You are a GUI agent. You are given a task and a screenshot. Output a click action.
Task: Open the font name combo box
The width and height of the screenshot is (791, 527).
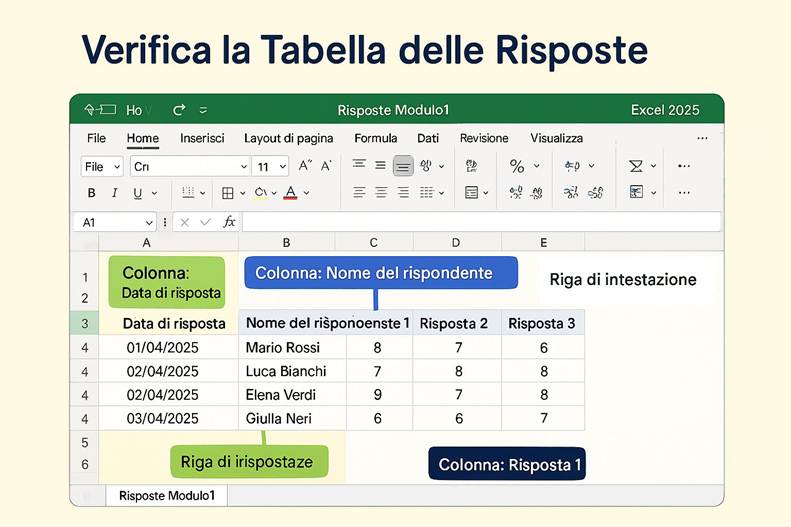click(x=190, y=166)
